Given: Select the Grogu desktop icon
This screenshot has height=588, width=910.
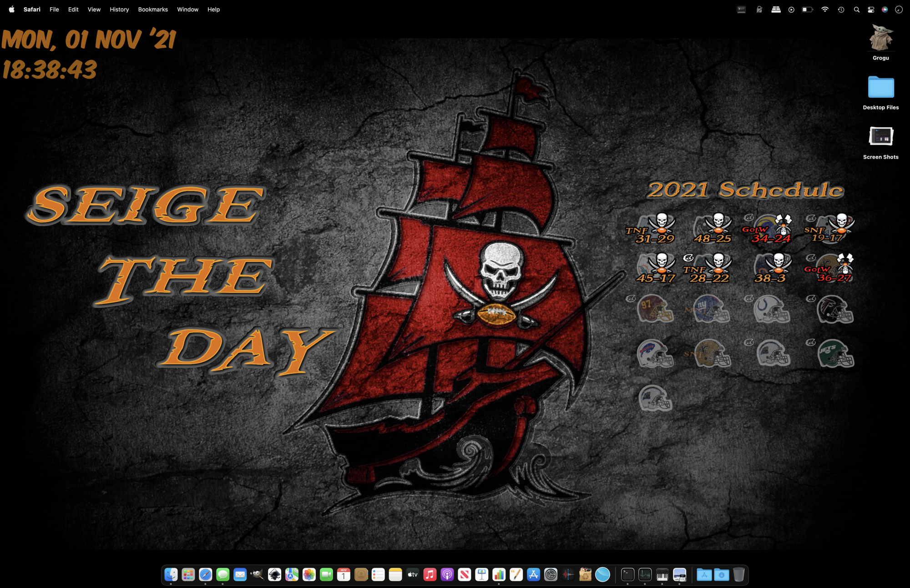Looking at the screenshot, I should click(x=881, y=42).
